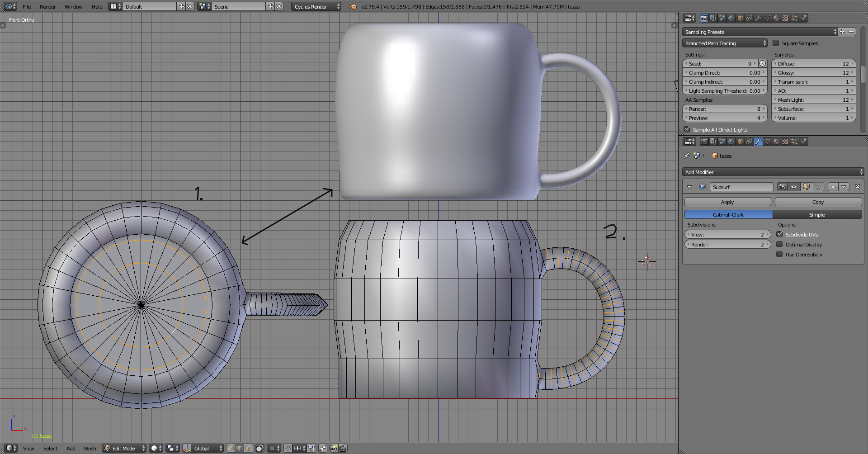
Task: Open the viewport Select menu
Action: pyautogui.click(x=50, y=448)
